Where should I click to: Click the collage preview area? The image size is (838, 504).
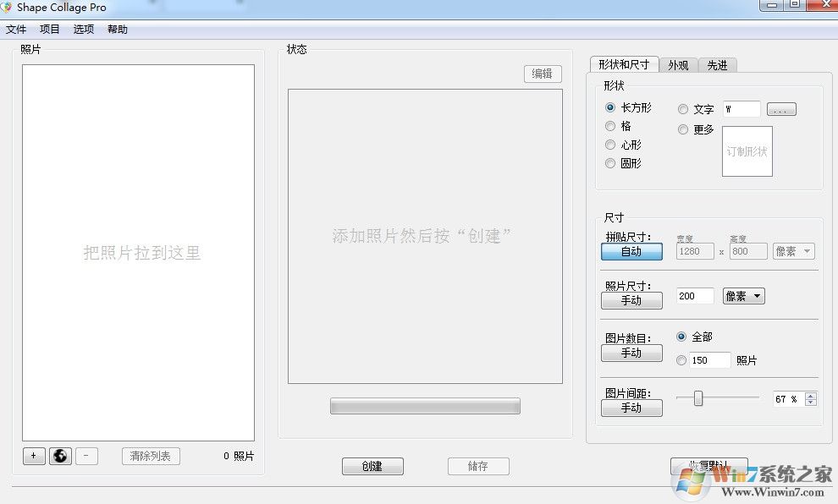click(x=426, y=236)
